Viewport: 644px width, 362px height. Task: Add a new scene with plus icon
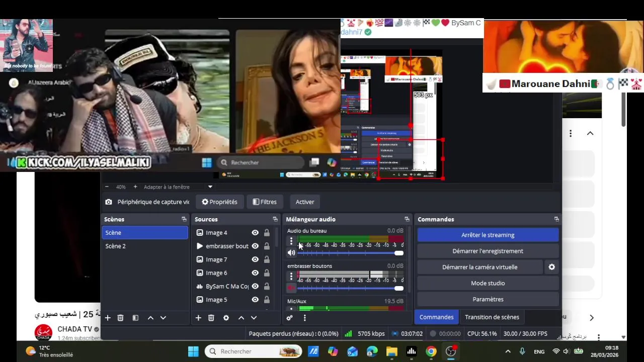point(108,318)
